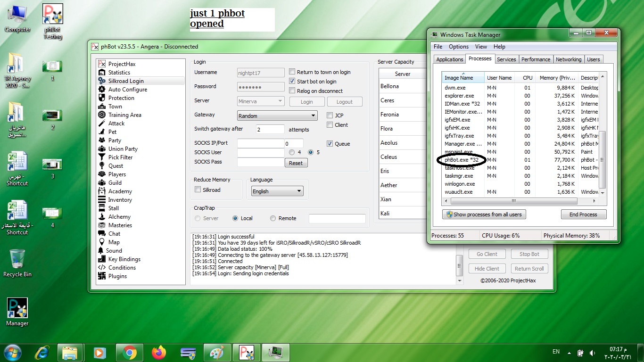Open the Pick Filter funnel icon
The image size is (644, 362).
(x=102, y=157)
